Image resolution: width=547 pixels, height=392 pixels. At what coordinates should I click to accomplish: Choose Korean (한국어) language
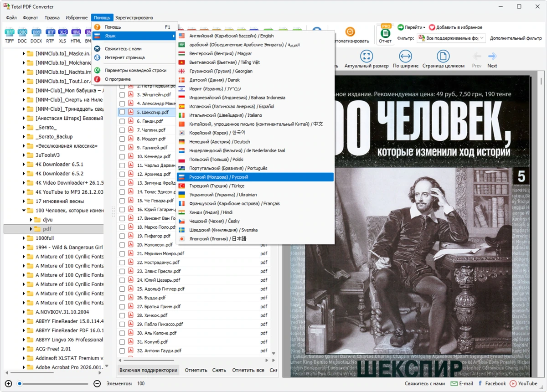[256, 133]
